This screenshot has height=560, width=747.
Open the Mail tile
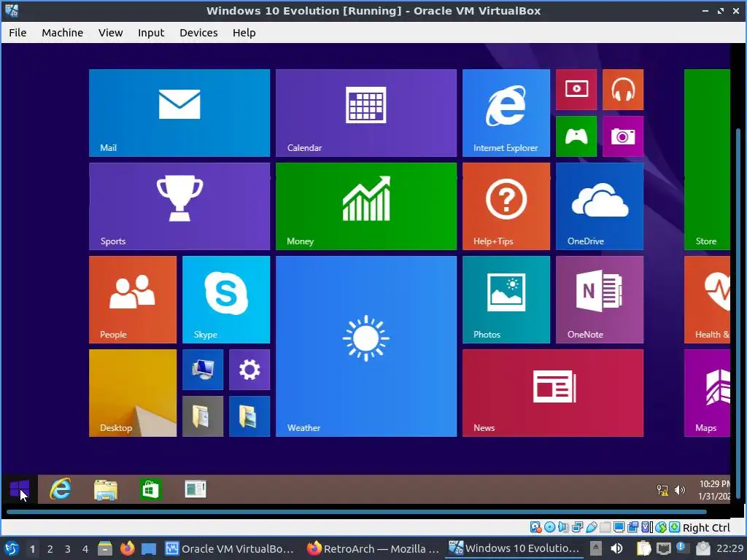click(x=179, y=113)
